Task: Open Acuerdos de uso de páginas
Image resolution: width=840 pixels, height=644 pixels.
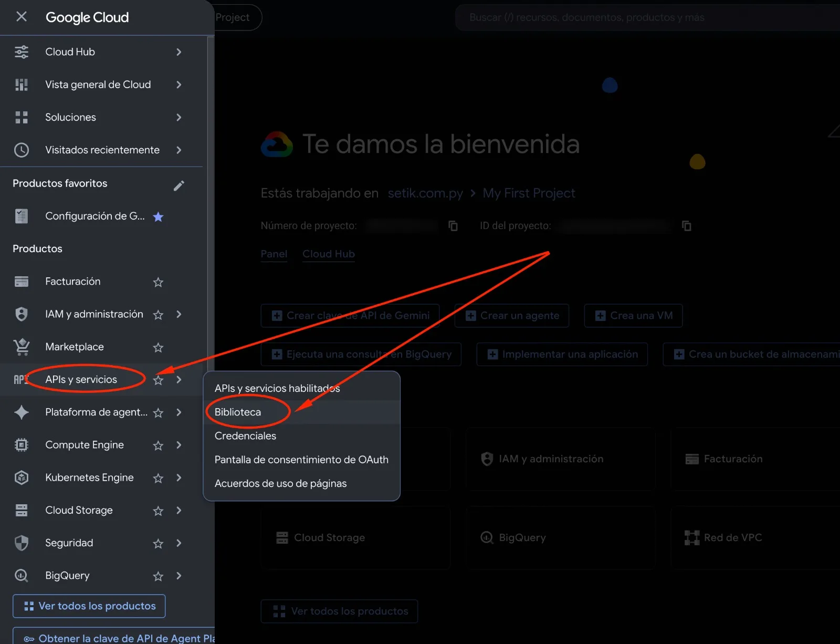Action: (x=301, y=483)
